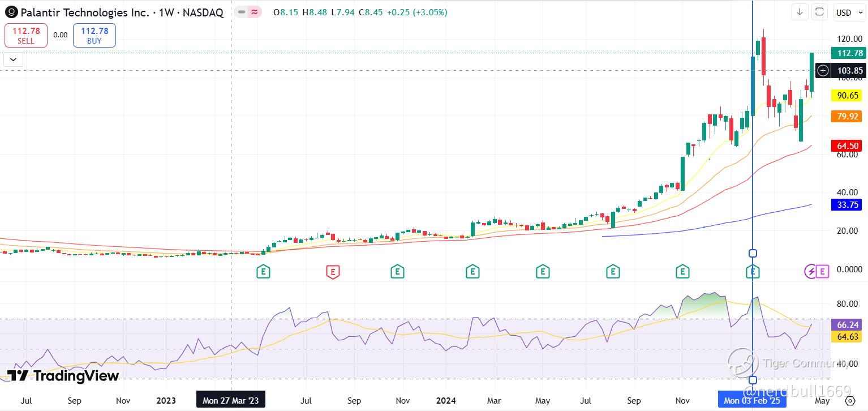This screenshot has height=411, width=868.
Task: Click the blue vertical line upper circle handle
Action: pos(753,253)
